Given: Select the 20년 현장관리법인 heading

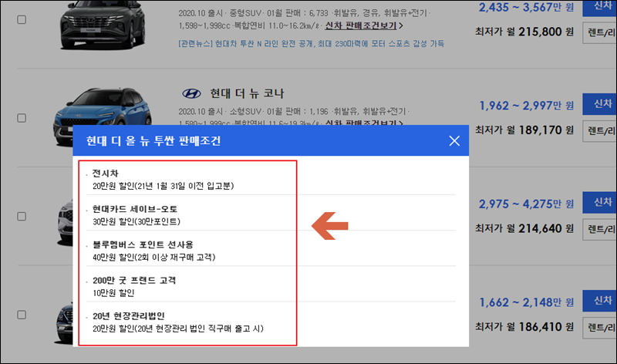Looking at the screenshot, I should coord(129,316).
